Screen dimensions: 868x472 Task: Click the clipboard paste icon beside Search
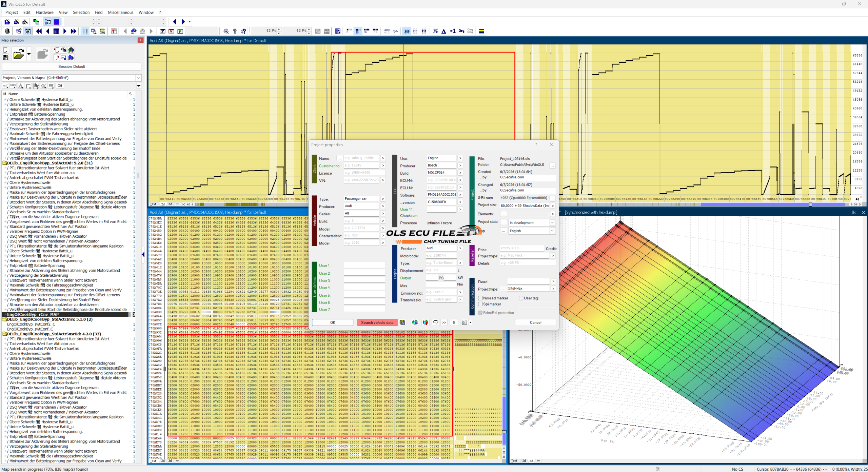pos(402,322)
